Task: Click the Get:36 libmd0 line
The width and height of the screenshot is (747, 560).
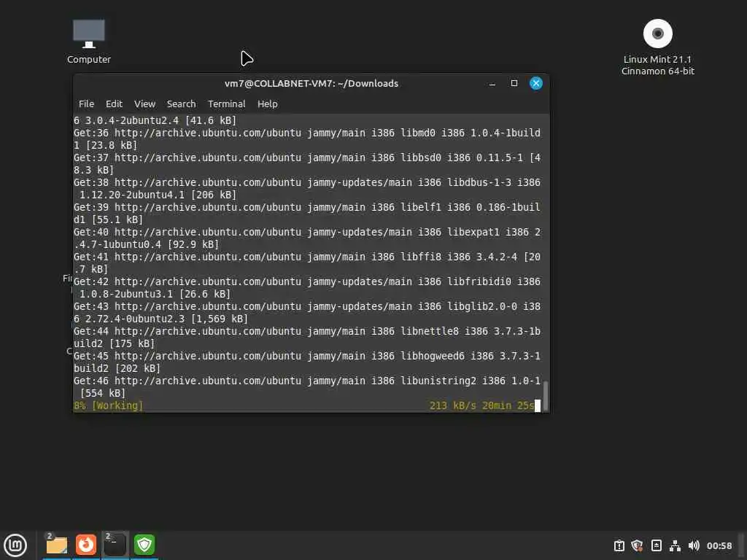Action: (x=307, y=139)
